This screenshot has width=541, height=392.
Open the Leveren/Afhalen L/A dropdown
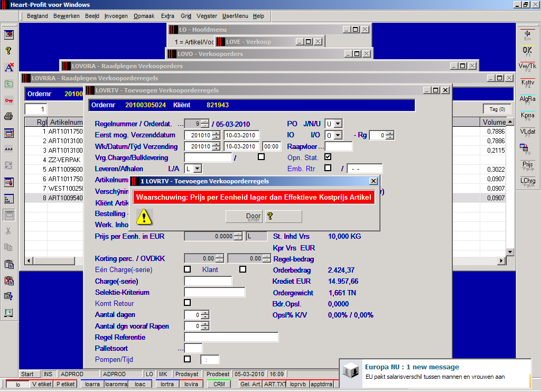(198, 169)
